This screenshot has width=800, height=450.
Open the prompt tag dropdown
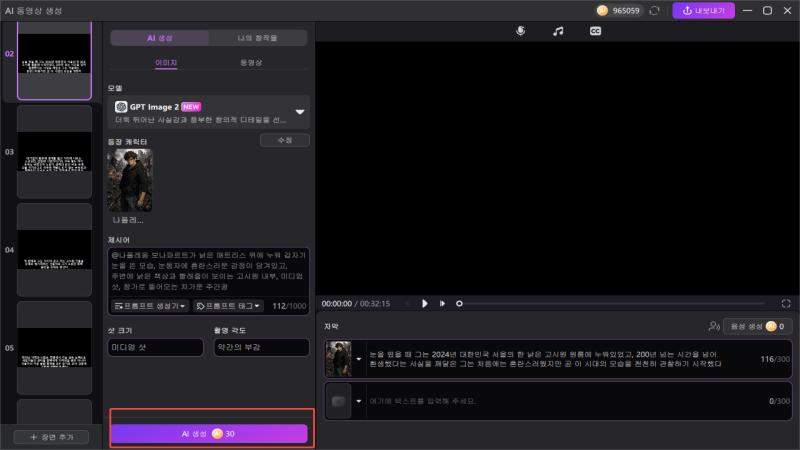coord(228,306)
